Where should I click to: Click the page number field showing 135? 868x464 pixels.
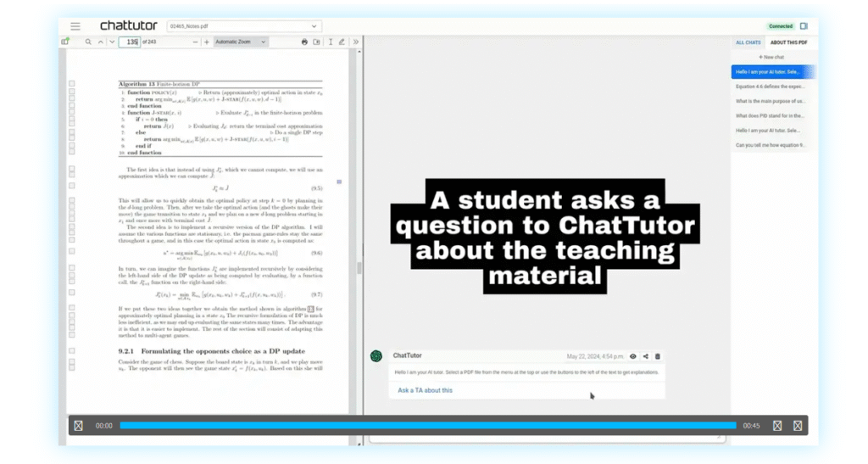tap(130, 42)
